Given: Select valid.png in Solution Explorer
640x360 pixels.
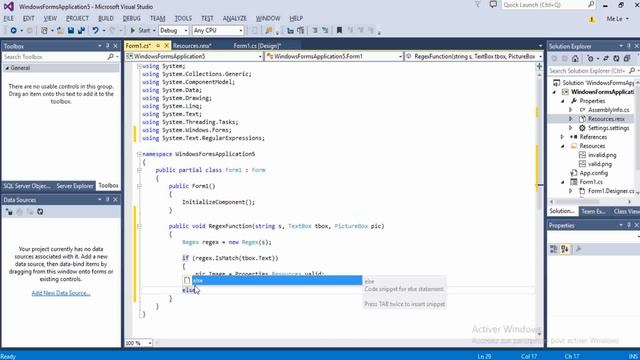Looking at the screenshot, I should point(600,164).
